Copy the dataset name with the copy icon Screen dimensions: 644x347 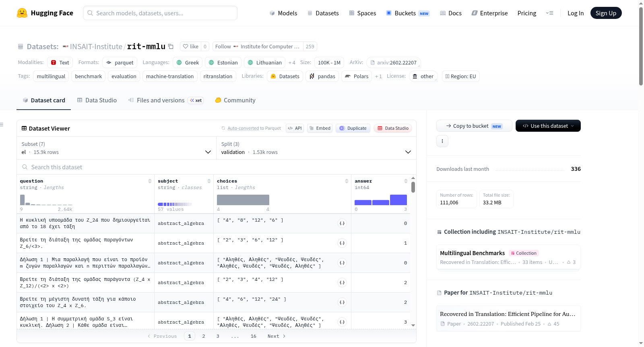click(171, 46)
